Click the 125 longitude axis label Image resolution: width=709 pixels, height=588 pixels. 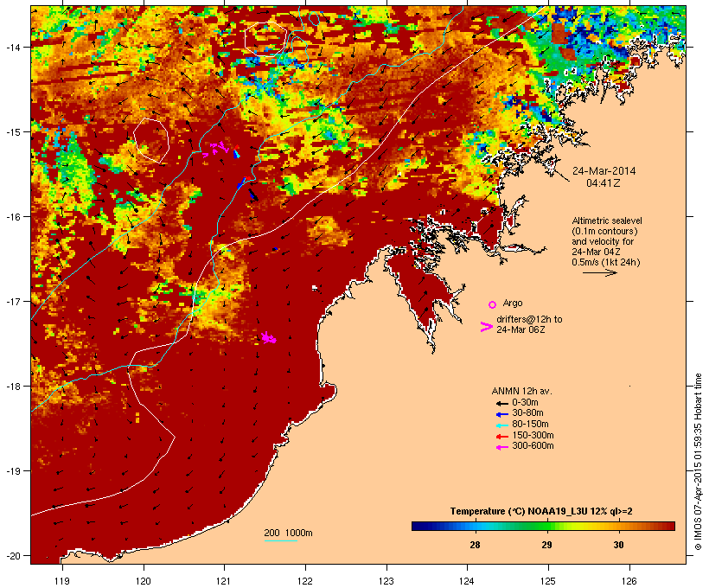point(548,581)
